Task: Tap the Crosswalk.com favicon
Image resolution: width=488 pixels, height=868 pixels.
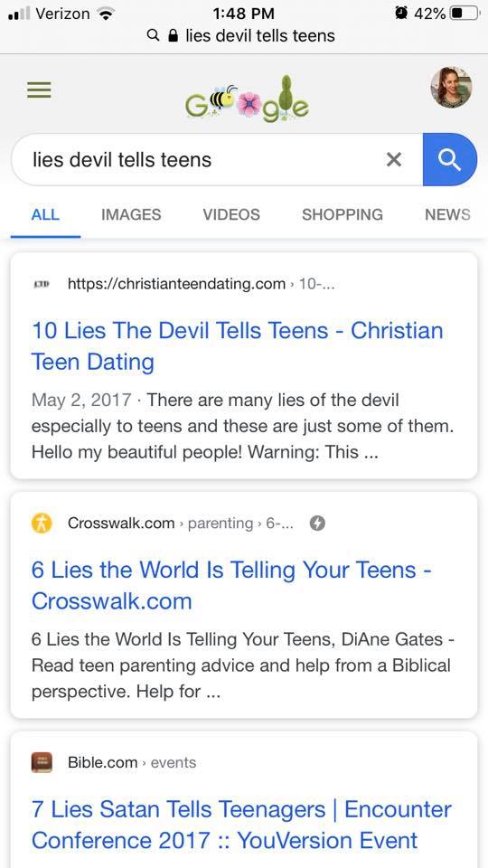Action: click(x=42, y=524)
